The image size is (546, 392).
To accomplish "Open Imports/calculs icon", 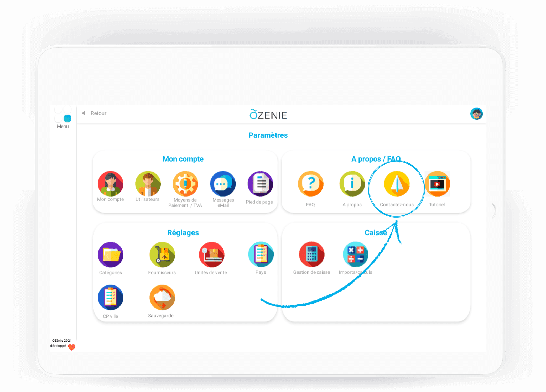I will point(356,255).
